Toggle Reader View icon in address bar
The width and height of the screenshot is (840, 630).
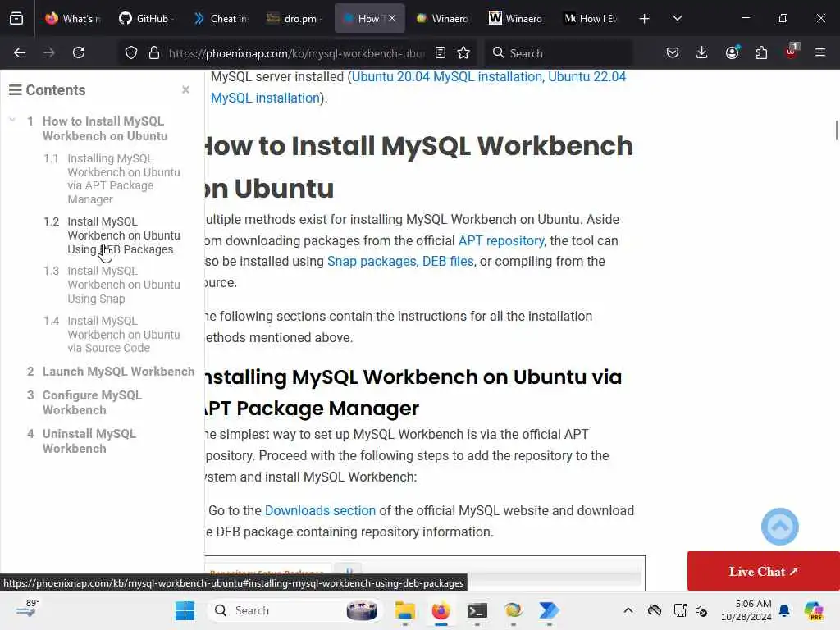click(x=441, y=52)
